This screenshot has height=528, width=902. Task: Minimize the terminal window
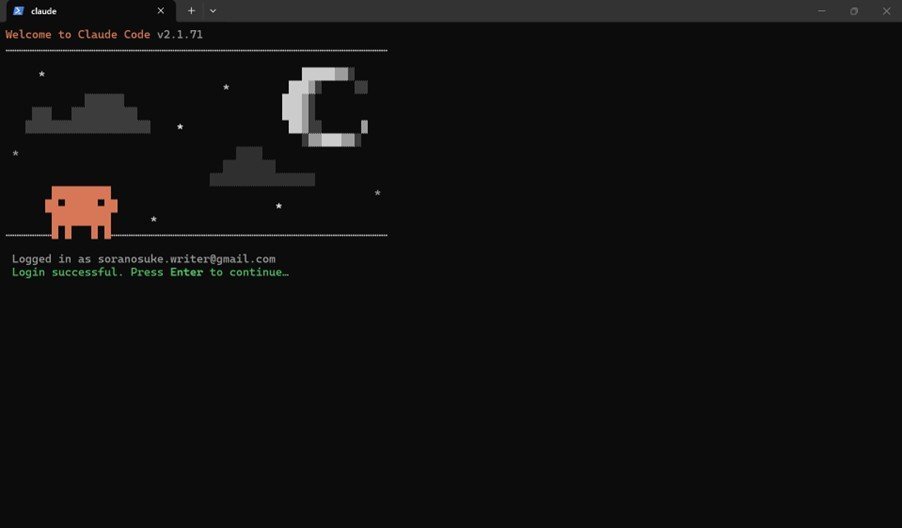pos(821,11)
